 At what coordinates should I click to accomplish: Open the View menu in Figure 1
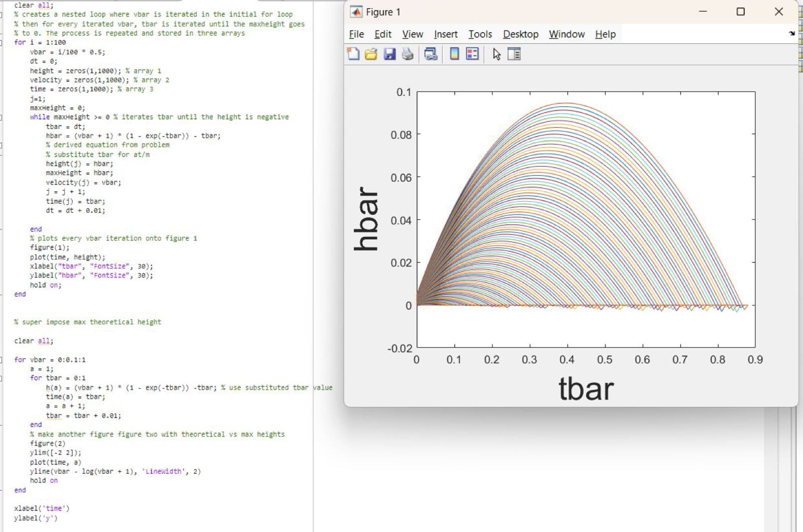click(413, 34)
